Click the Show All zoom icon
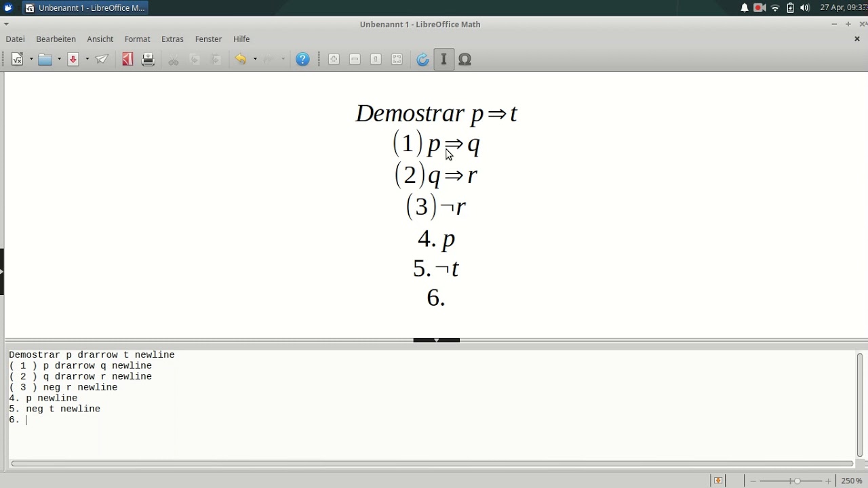This screenshot has height=488, width=868. point(397,60)
